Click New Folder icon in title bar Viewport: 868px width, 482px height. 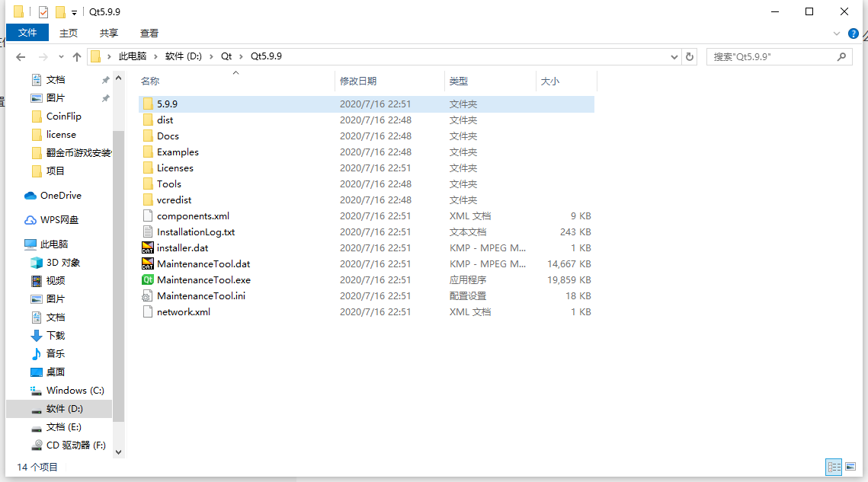tap(60, 11)
